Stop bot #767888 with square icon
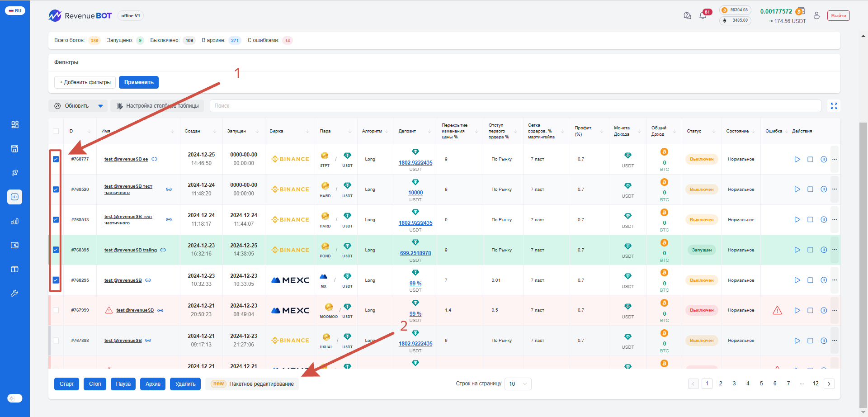The image size is (868, 417). 810,341
